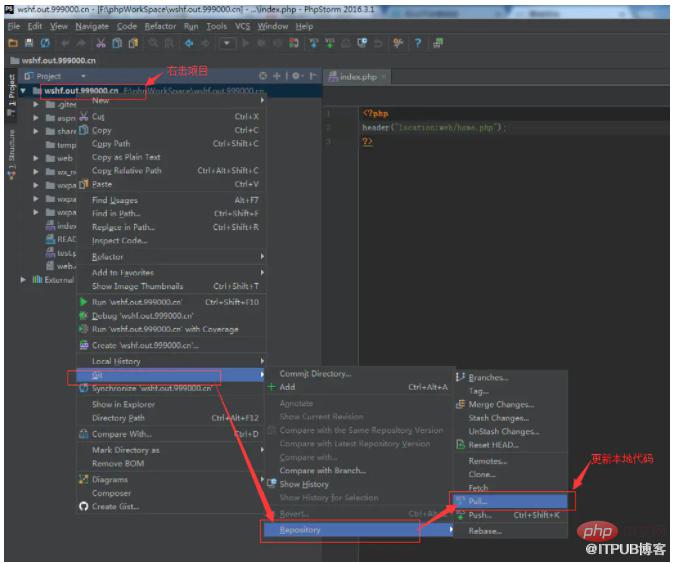
Task: Select Run 'wshf.out.999000.cn' context entry
Action: point(171,302)
